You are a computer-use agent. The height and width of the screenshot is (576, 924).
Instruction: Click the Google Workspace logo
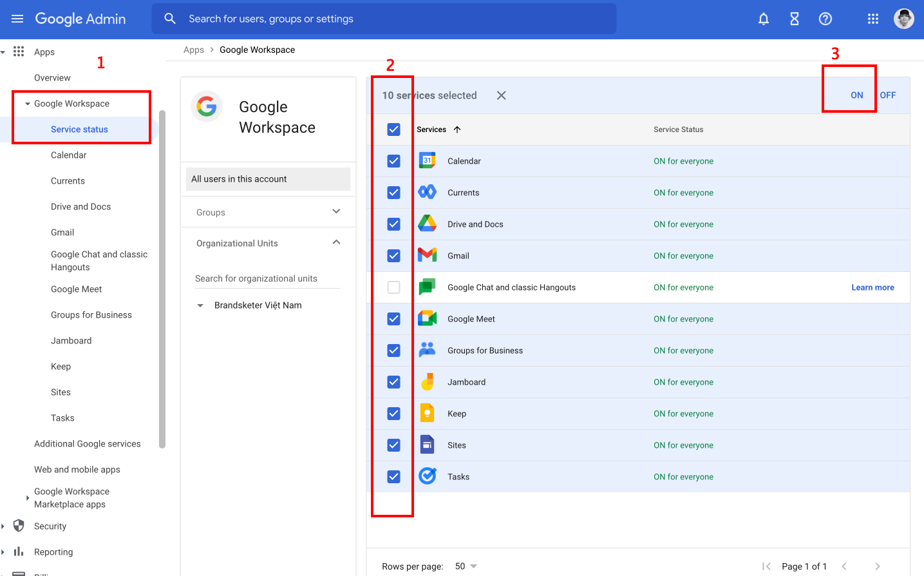click(207, 106)
